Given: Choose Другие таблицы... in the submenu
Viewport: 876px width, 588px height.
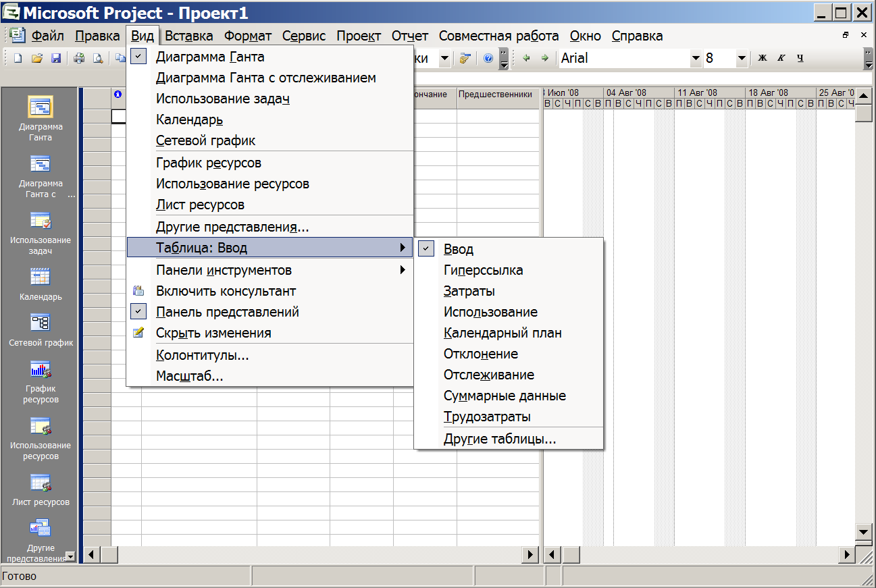Looking at the screenshot, I should click(x=509, y=439).
